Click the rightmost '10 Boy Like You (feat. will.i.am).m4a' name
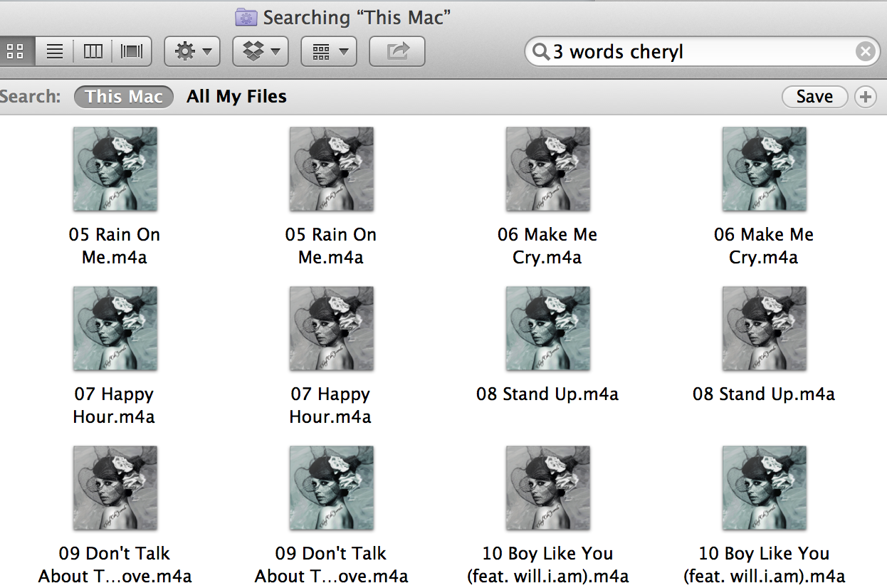This screenshot has width=887, height=588. (765, 565)
